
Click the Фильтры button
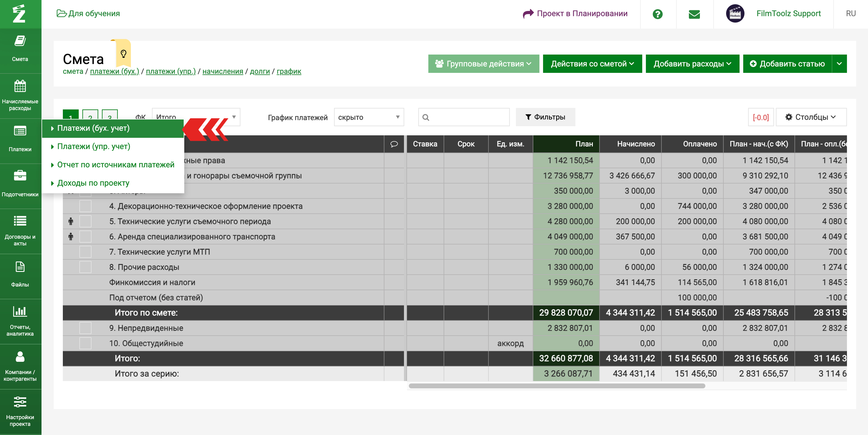545,117
